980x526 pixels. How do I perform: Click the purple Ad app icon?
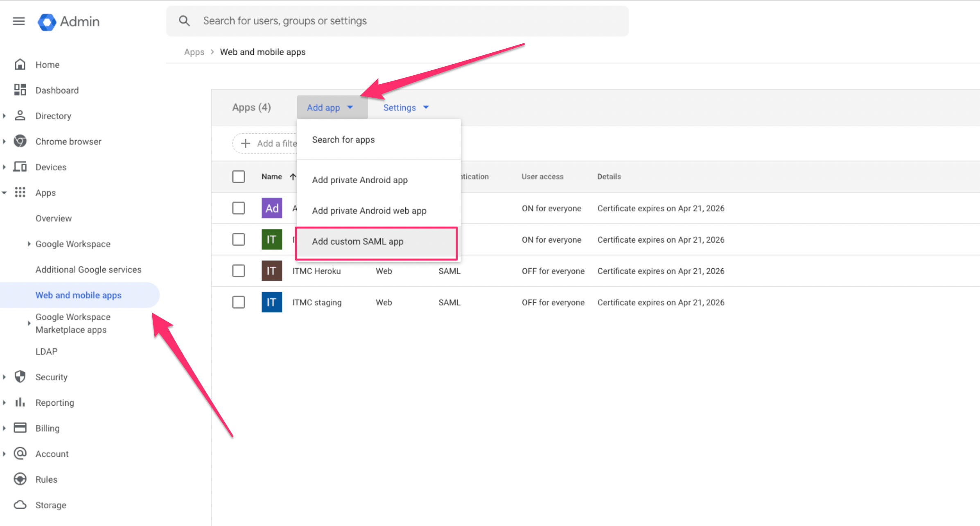coord(272,208)
